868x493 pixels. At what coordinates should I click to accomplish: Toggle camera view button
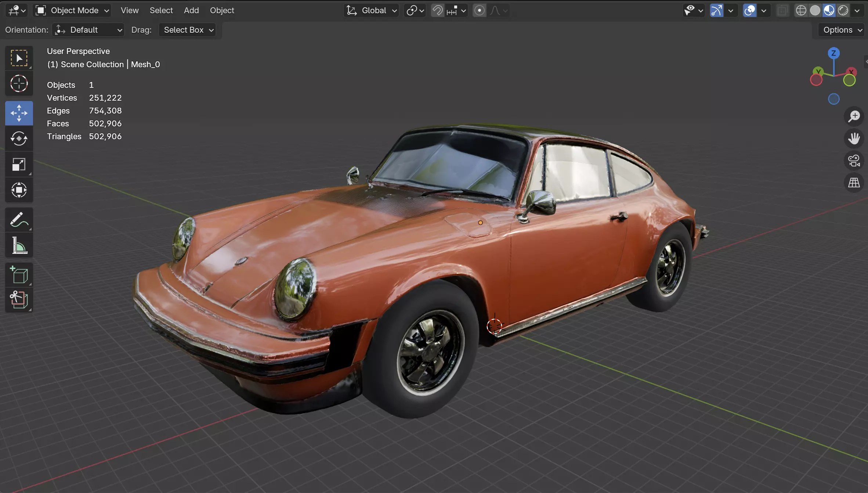click(854, 161)
